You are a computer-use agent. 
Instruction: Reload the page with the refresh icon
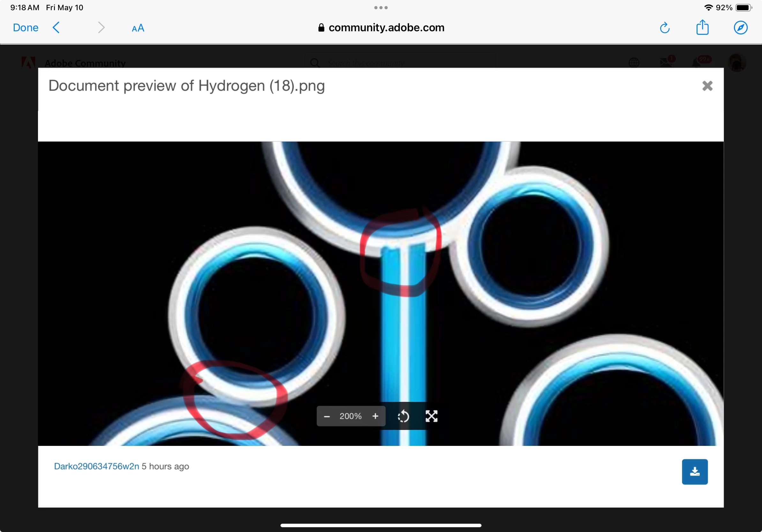[664, 28]
